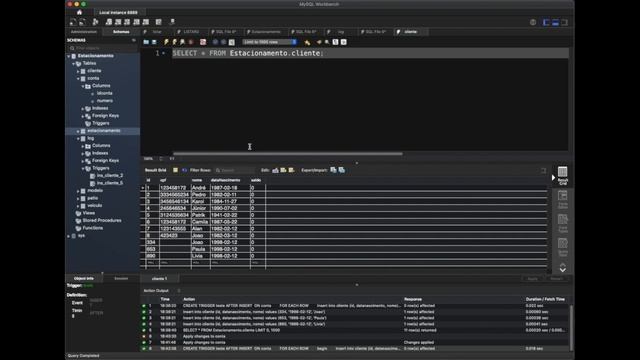Click the create new table icon

pos(118,22)
